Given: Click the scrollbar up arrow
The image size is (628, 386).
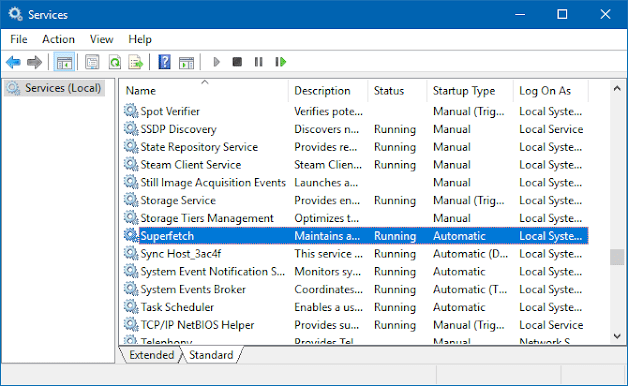Looking at the screenshot, I should point(617,88).
